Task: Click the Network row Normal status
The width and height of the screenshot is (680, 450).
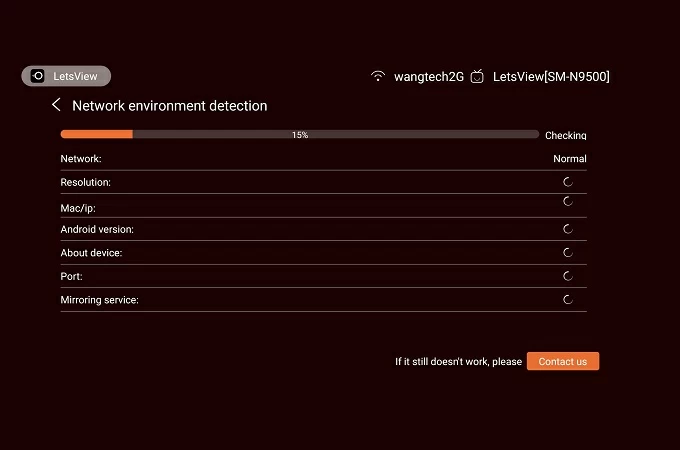Action: click(569, 159)
